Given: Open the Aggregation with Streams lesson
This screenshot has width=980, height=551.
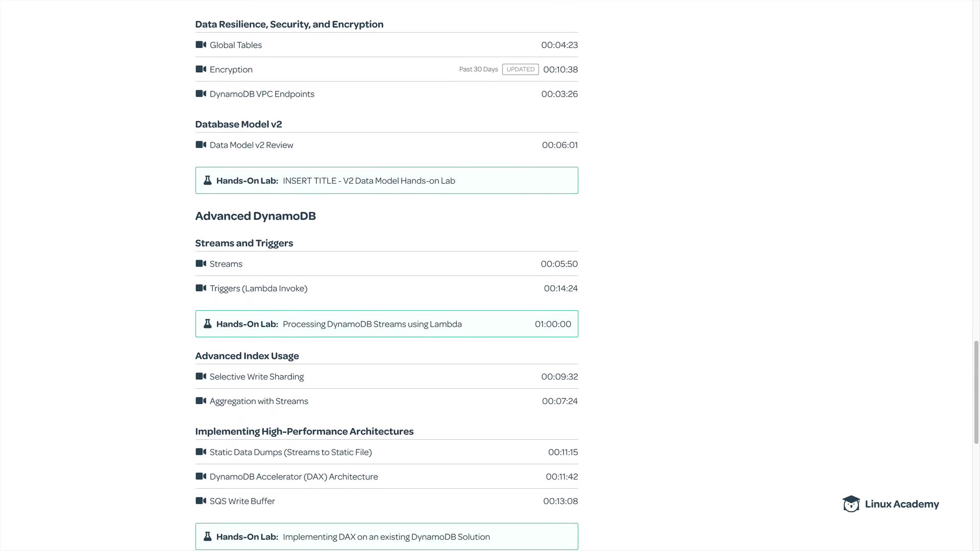Looking at the screenshot, I should coord(259,401).
